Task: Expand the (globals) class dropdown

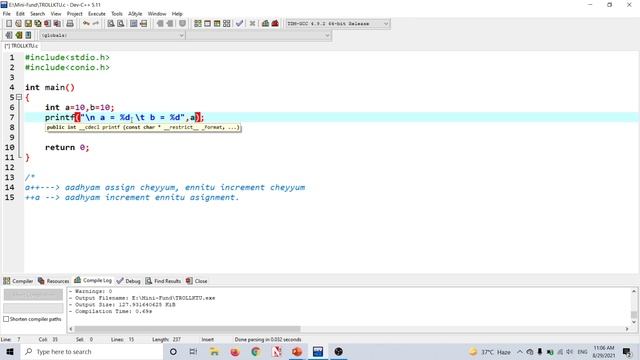Action: pyautogui.click(x=113, y=36)
